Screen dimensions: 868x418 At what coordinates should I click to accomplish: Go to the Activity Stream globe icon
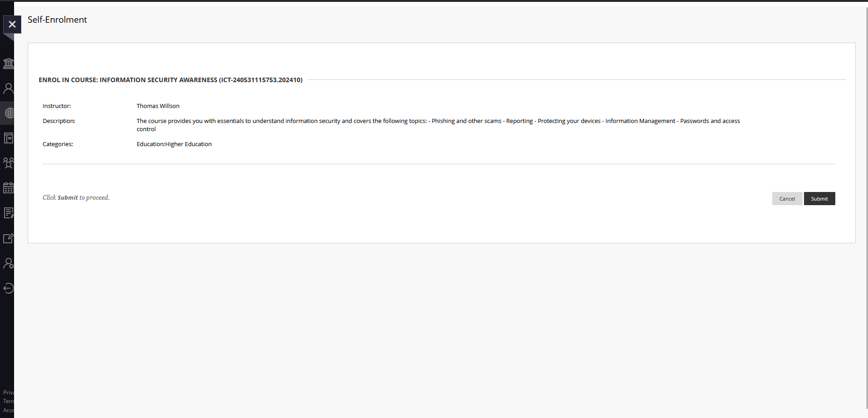pyautogui.click(x=9, y=113)
